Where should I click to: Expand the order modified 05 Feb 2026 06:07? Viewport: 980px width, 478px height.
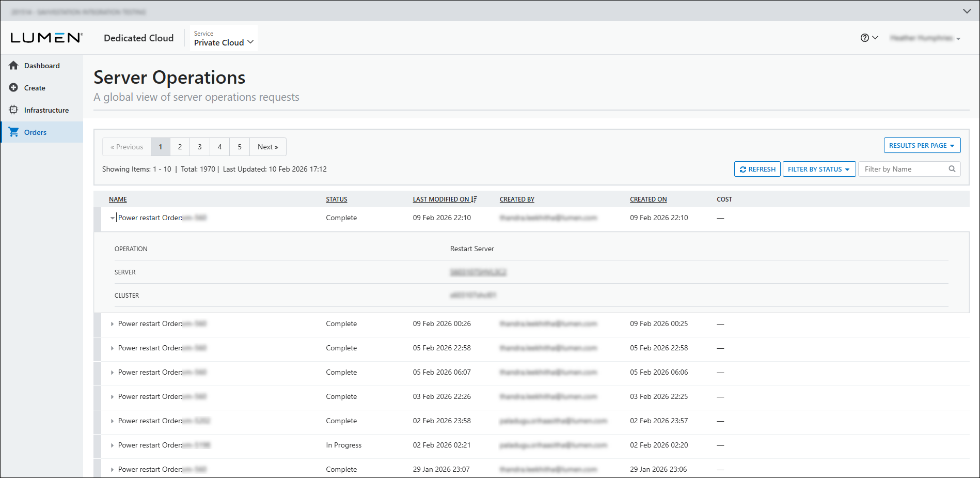tap(112, 373)
